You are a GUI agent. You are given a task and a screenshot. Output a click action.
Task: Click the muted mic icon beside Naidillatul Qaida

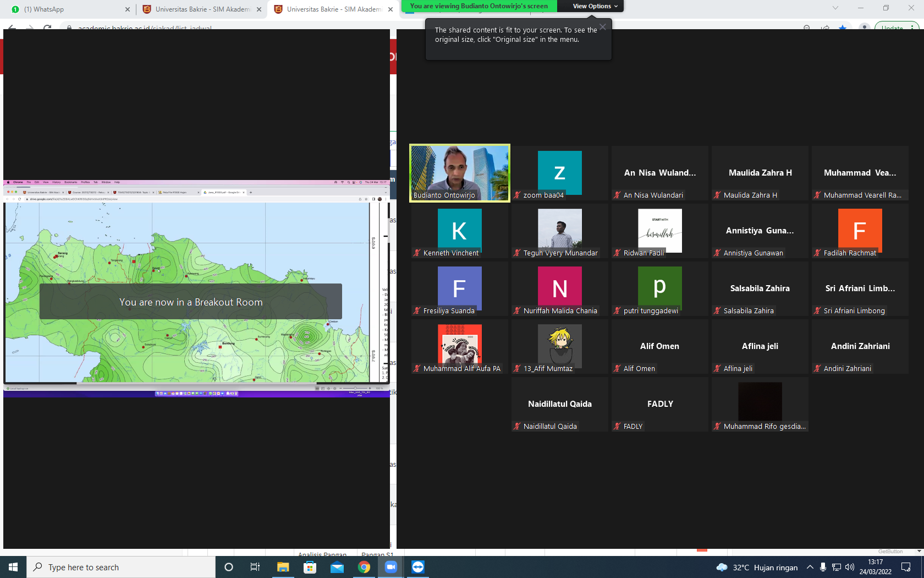click(x=517, y=426)
